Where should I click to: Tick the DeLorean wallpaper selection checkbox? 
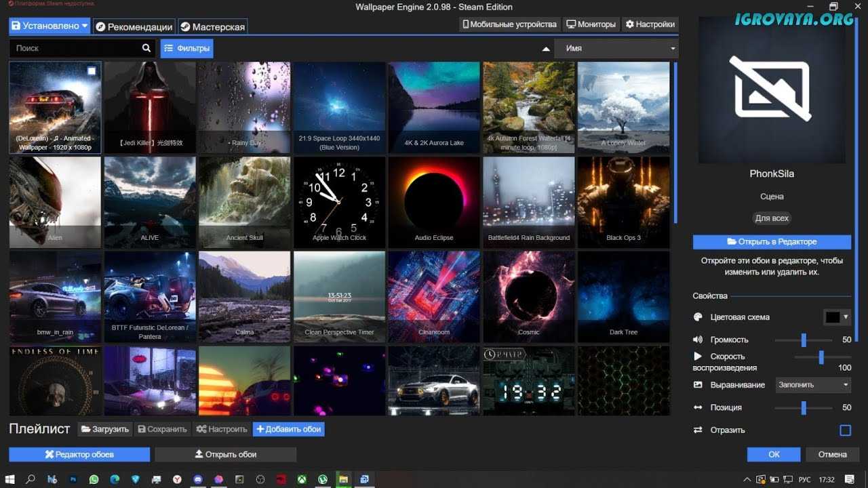92,70
